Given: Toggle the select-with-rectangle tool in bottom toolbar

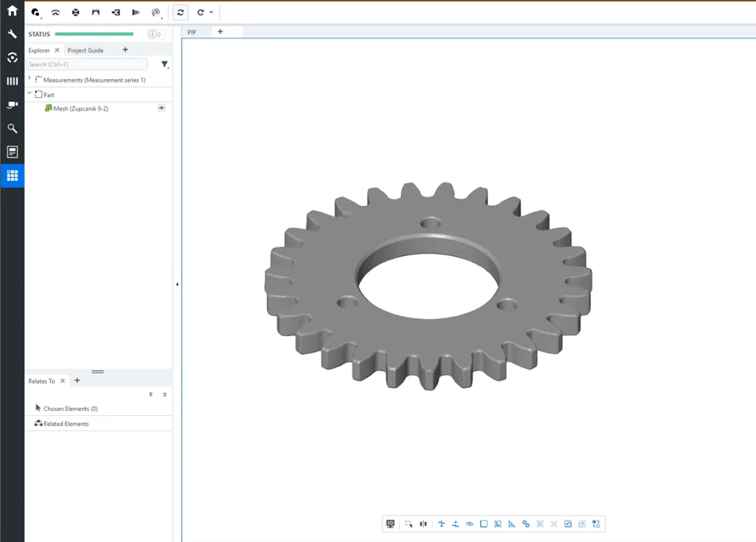Looking at the screenshot, I should tap(409, 524).
